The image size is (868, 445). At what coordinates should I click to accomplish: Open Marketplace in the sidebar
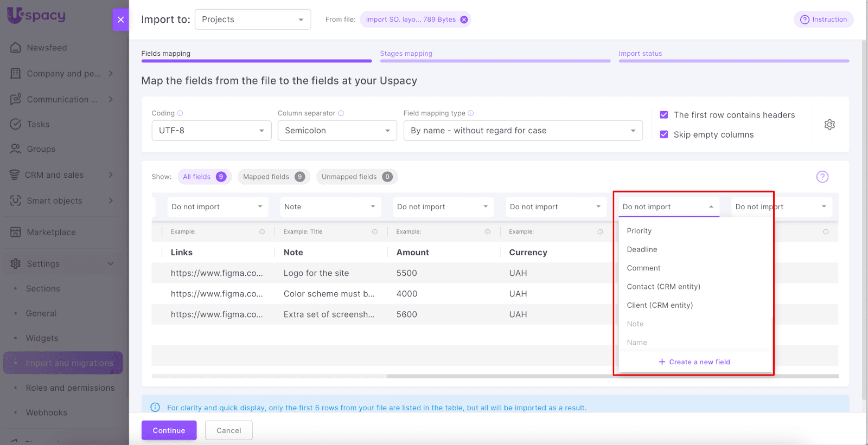click(51, 232)
